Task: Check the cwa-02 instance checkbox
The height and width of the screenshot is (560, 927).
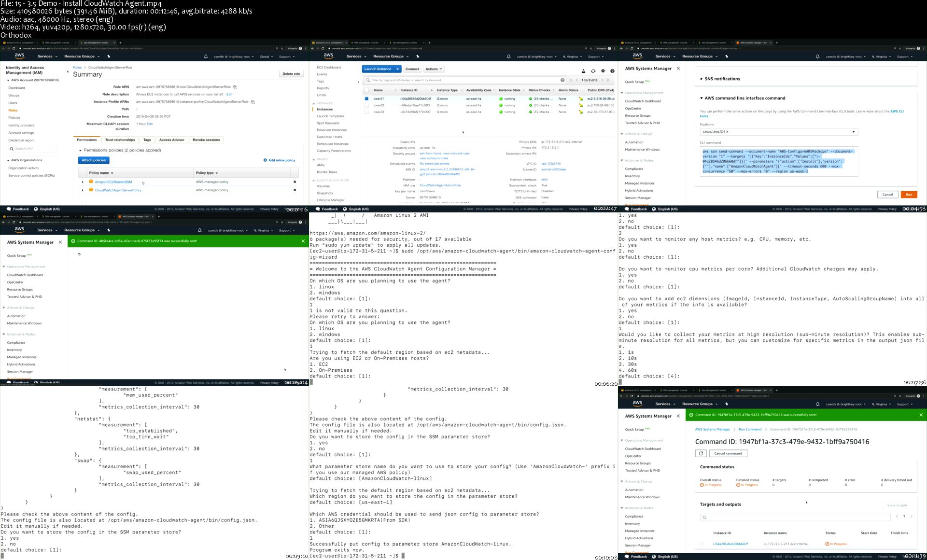Action: tap(366, 105)
